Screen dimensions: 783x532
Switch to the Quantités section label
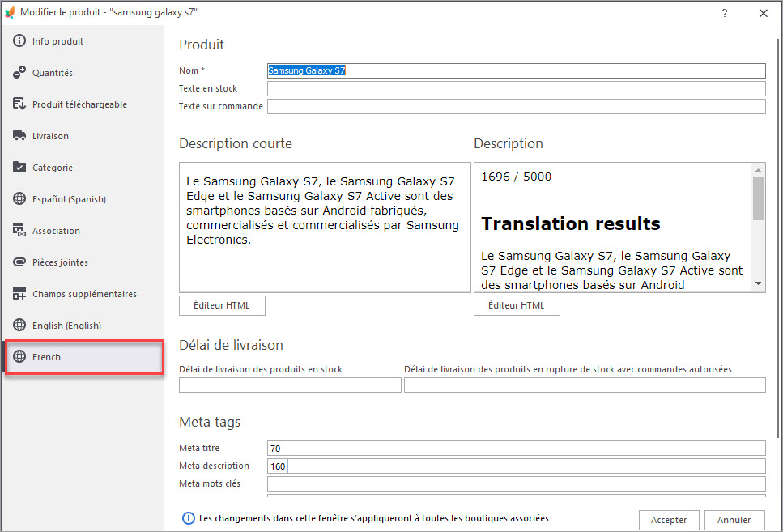[x=53, y=73]
